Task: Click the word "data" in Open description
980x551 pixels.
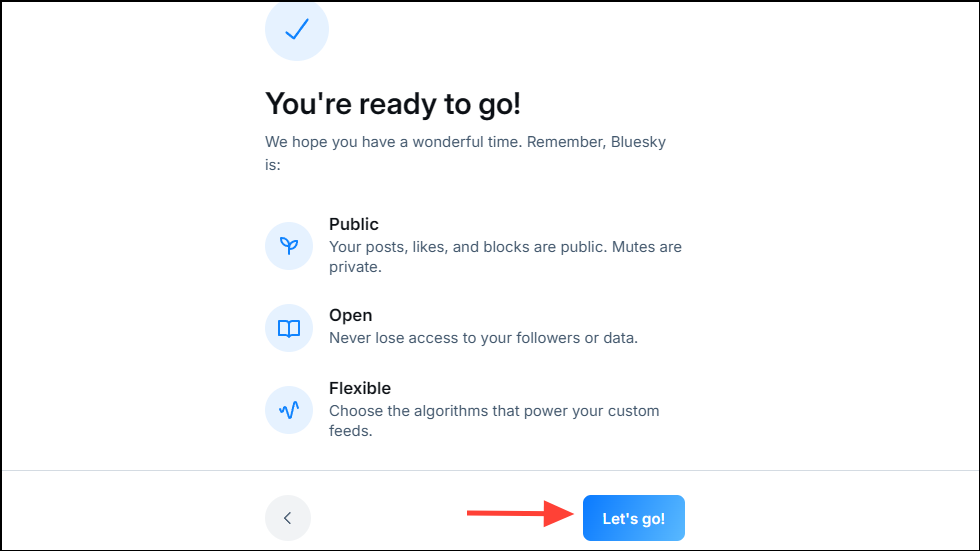Action: coord(618,338)
